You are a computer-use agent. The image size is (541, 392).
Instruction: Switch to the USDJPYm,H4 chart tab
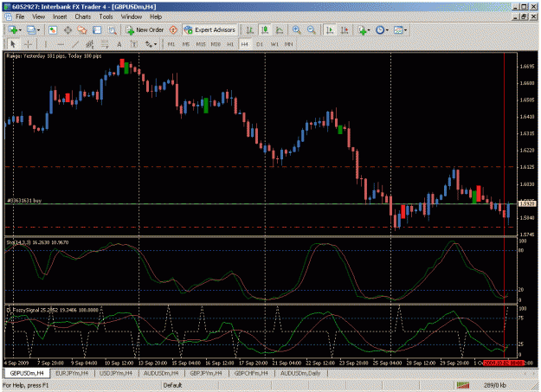pos(116,373)
